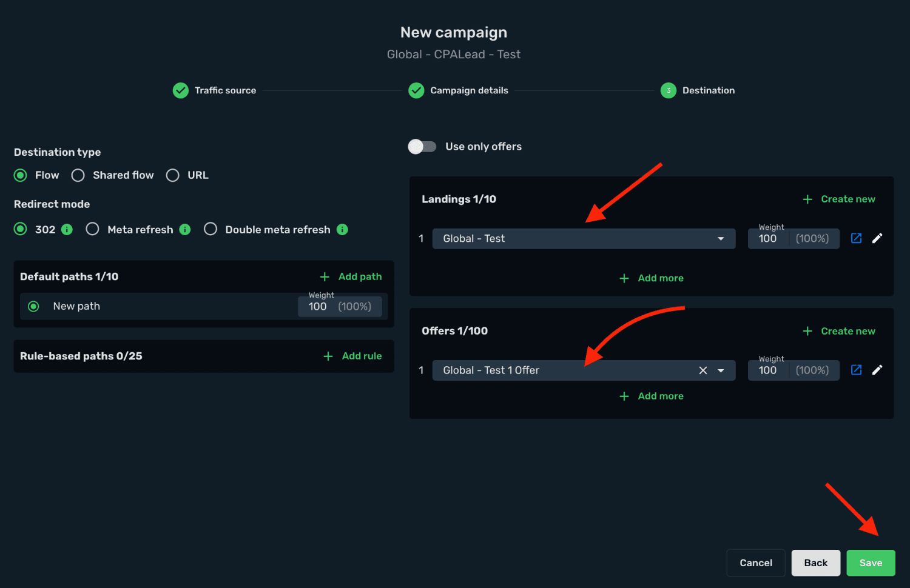Choose Double meta refresh redirect mode
Image resolution: width=910 pixels, height=588 pixels.
(x=211, y=229)
